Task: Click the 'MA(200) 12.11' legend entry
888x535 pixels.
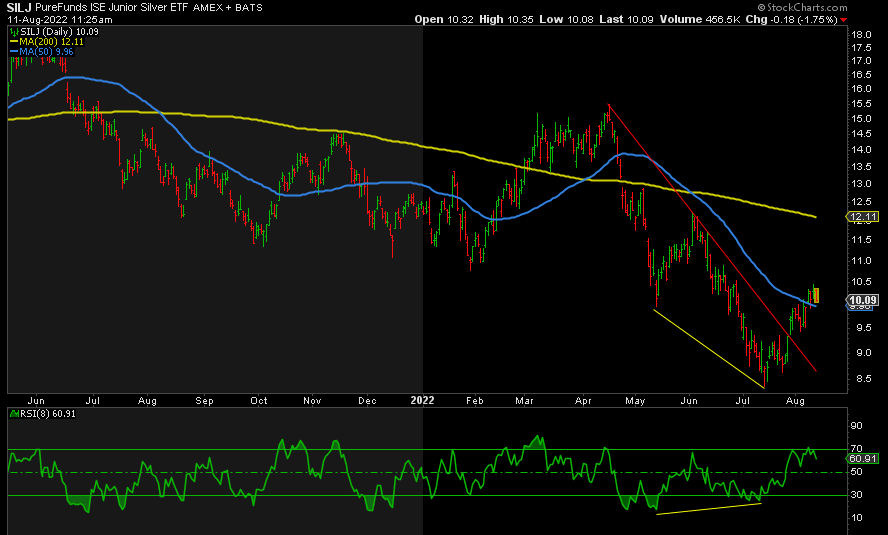Action: pyautogui.click(x=52, y=42)
